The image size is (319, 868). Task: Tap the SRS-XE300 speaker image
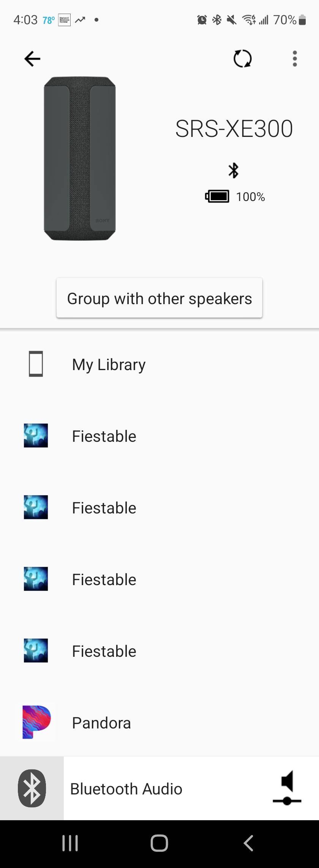(x=80, y=159)
